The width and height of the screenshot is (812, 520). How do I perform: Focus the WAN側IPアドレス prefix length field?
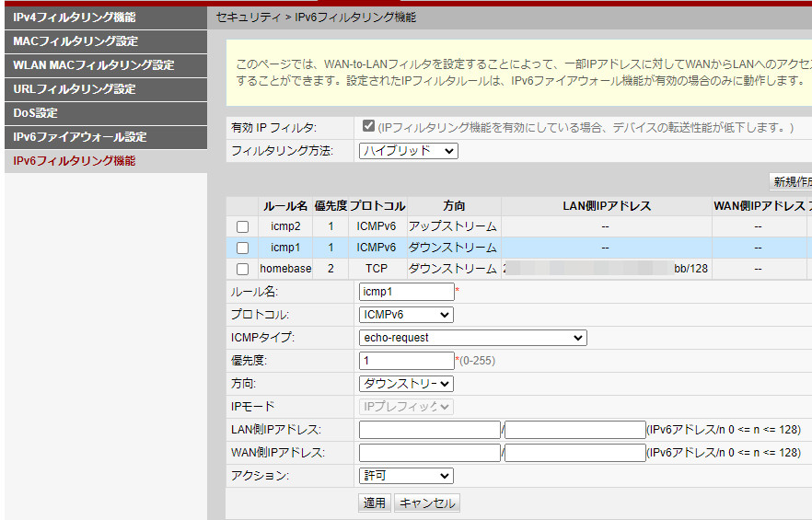point(575,453)
